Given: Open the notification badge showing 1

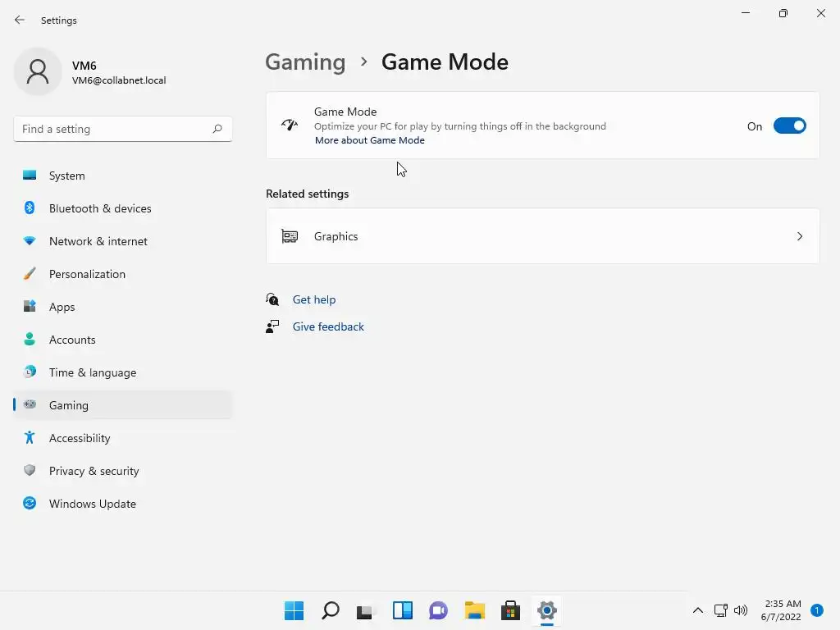Looking at the screenshot, I should pyautogui.click(x=816, y=610).
